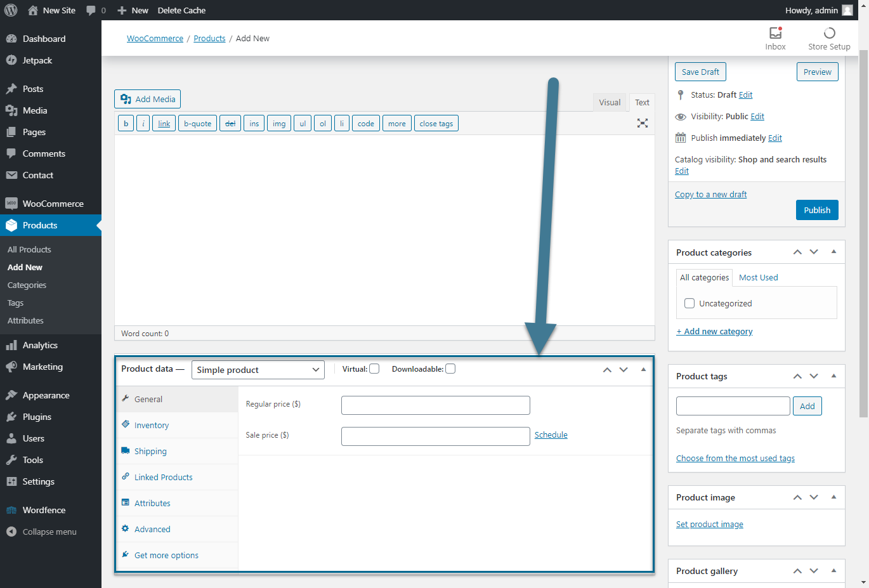Click the New Site home icon
This screenshot has width=869, height=588.
pos(33,10)
